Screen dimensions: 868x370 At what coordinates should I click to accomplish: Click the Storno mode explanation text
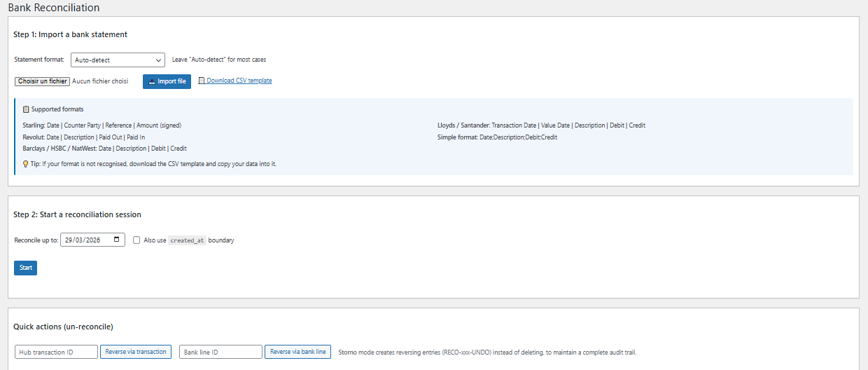pyautogui.click(x=487, y=352)
